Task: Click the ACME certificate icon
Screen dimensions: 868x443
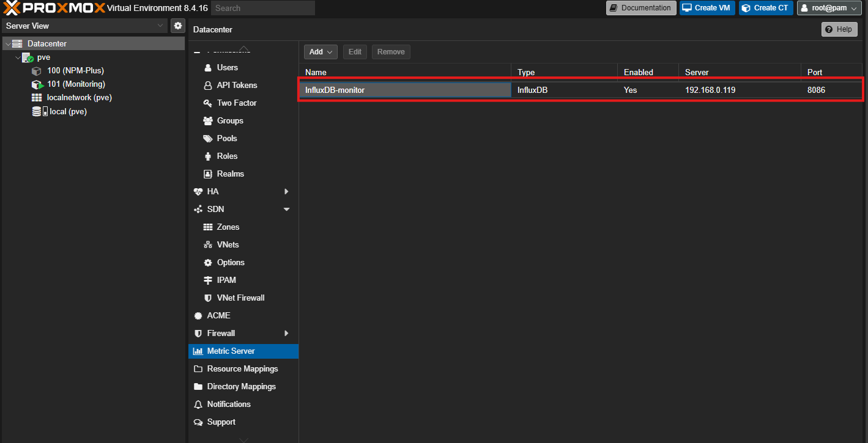Action: (x=198, y=316)
